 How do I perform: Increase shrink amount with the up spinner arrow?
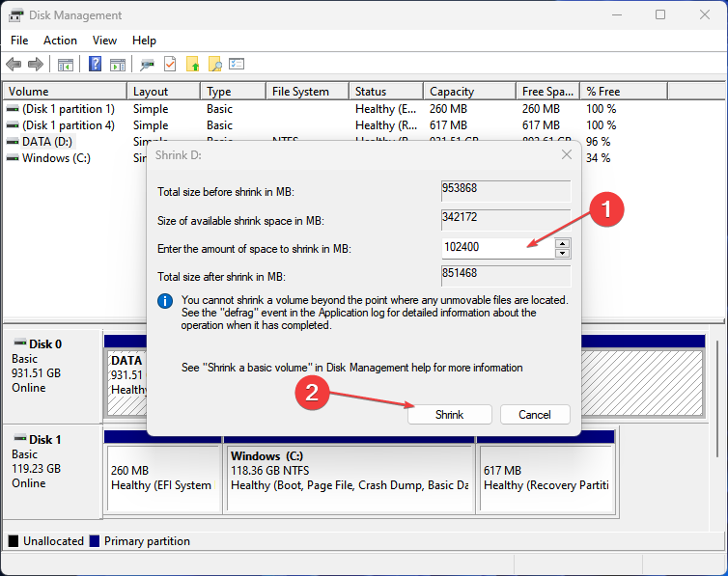[x=562, y=243]
